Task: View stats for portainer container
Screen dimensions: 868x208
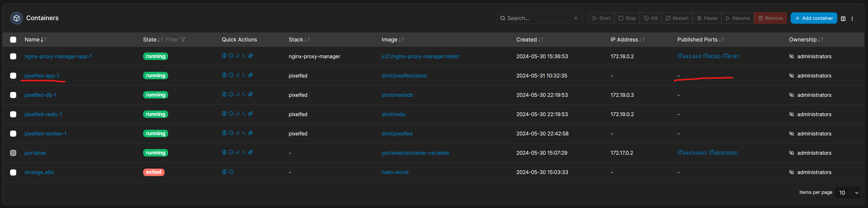Action: [x=237, y=152]
